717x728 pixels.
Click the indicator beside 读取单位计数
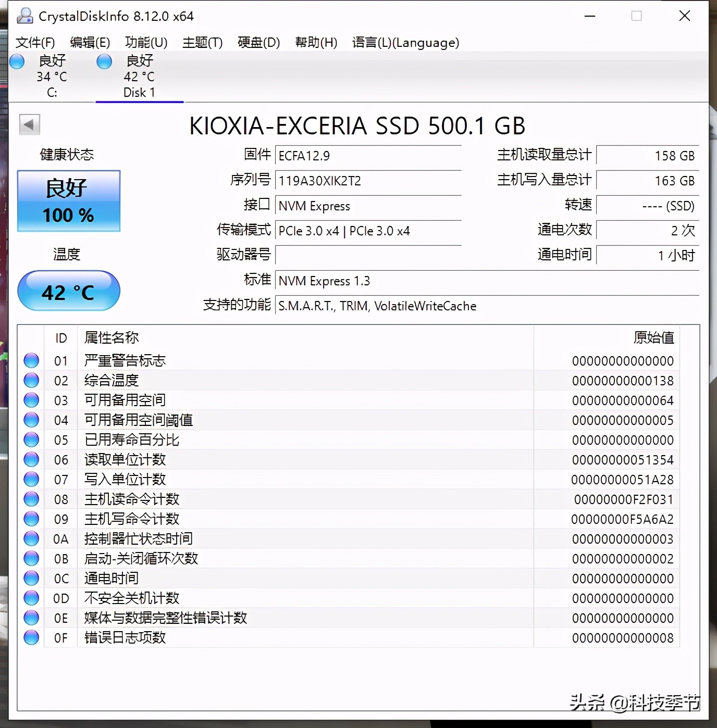click(x=31, y=459)
